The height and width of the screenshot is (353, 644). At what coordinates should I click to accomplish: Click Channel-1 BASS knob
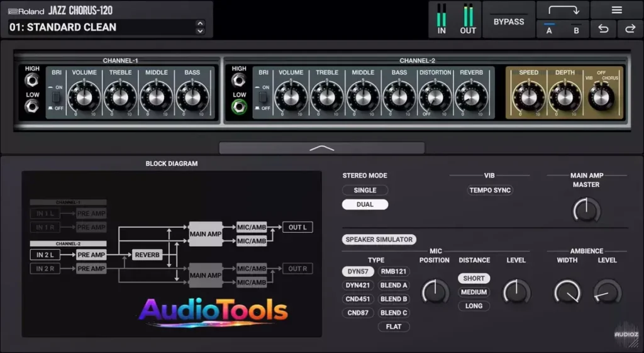(x=192, y=97)
